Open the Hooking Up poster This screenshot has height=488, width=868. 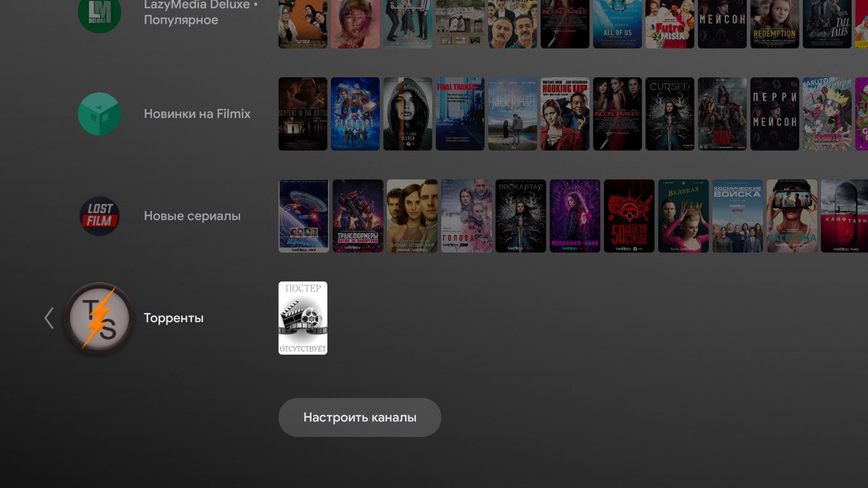pos(565,114)
